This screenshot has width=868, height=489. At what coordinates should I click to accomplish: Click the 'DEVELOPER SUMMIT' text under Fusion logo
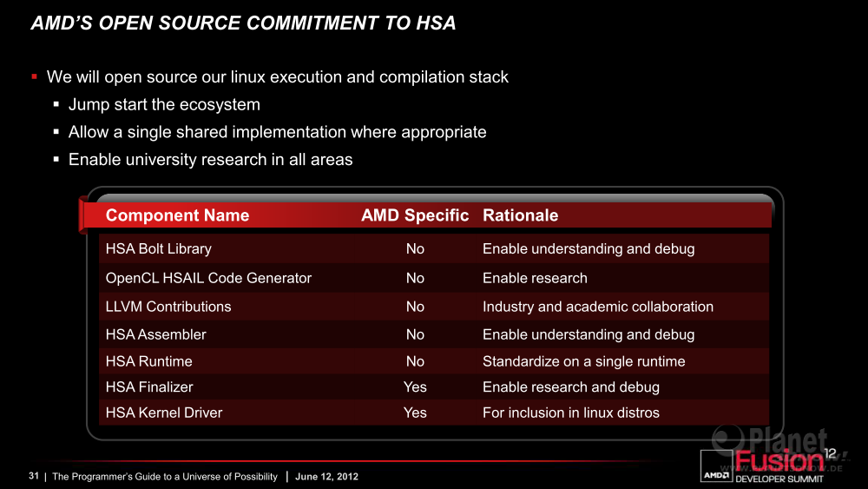click(x=779, y=479)
